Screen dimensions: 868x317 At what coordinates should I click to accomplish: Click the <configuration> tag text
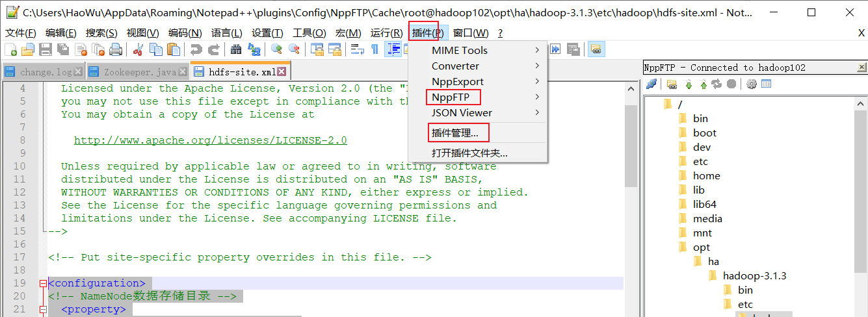click(97, 283)
